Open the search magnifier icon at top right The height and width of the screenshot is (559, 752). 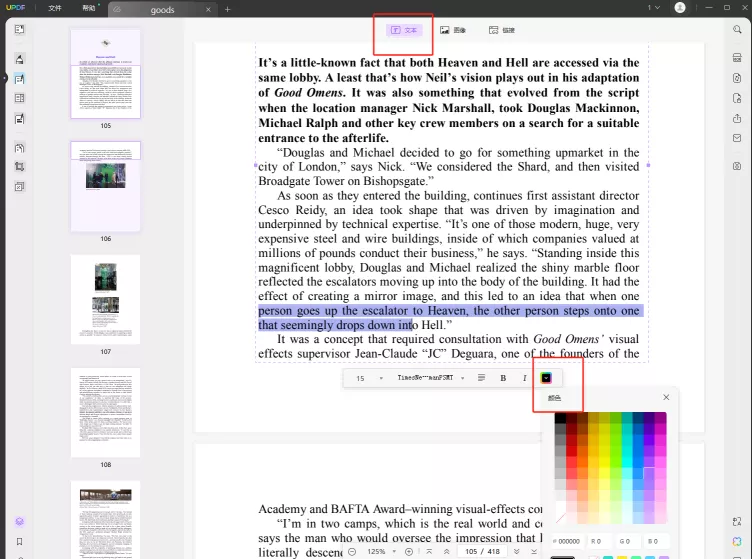tap(737, 30)
